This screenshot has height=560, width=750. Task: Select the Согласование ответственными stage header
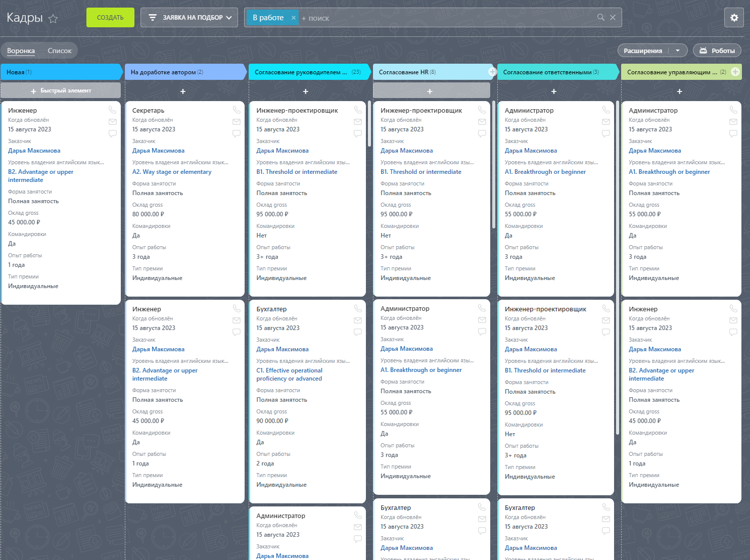point(557,72)
